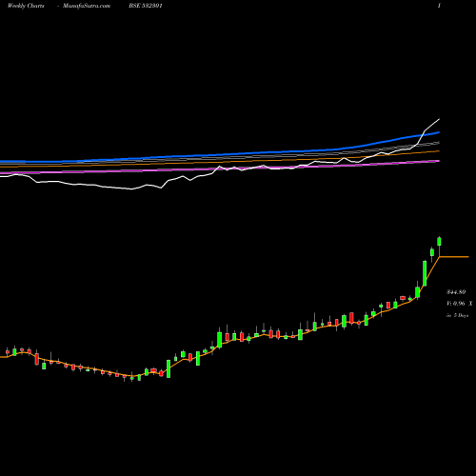Click the 'Weekly Charts' title text
The width and height of the screenshot is (476, 476).
tap(26, 6)
